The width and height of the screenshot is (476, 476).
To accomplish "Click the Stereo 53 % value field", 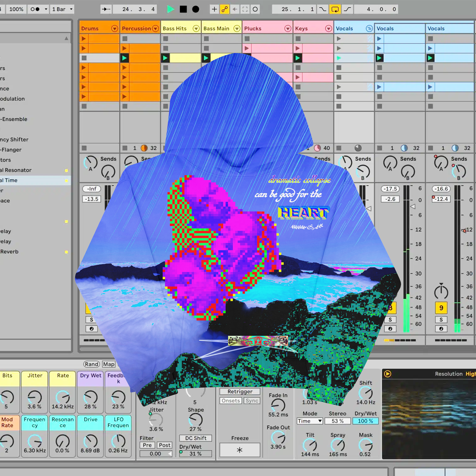I will (x=338, y=421).
